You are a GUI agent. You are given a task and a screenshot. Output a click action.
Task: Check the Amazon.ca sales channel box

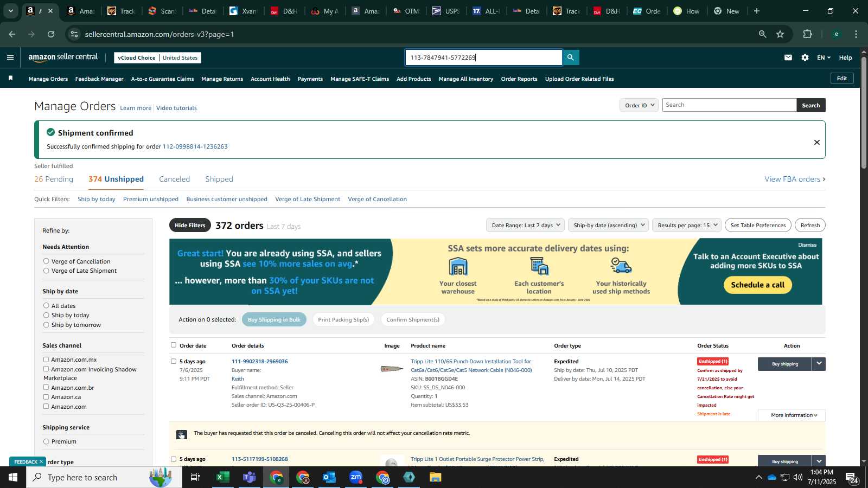[x=46, y=396]
